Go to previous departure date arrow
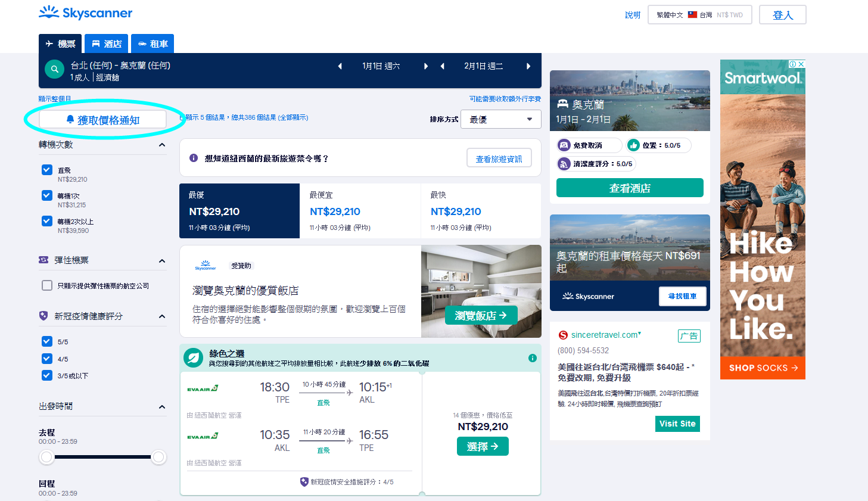The height and width of the screenshot is (501, 868). coord(340,66)
